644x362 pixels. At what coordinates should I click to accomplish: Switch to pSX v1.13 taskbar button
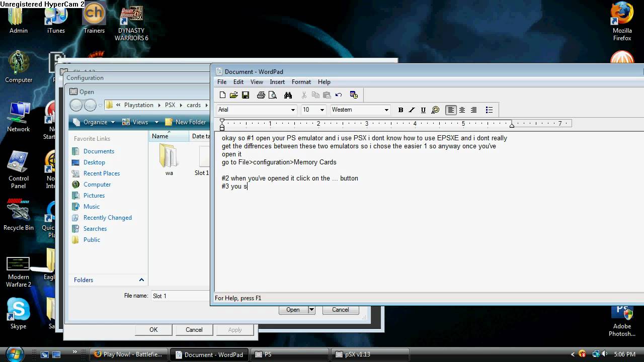point(370,354)
